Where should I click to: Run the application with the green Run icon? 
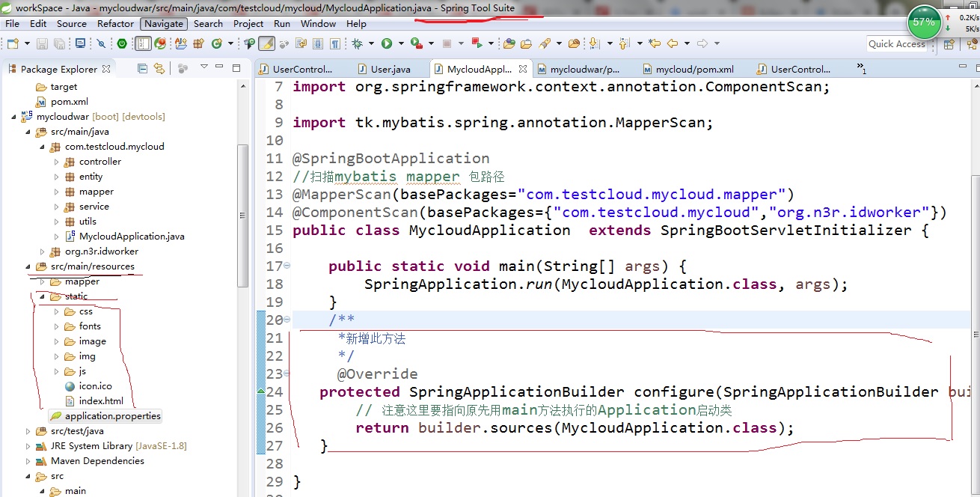click(388, 43)
